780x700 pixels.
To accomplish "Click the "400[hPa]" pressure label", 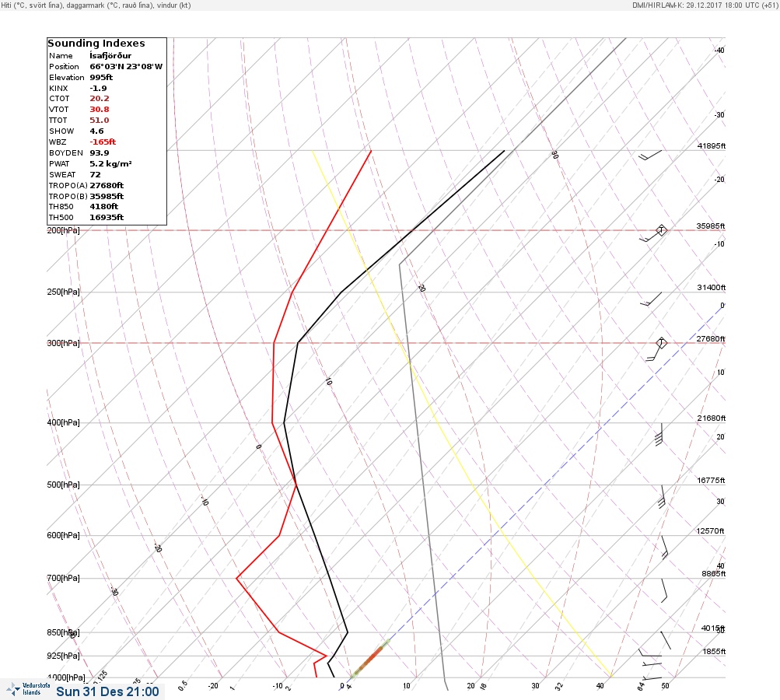I will (63, 422).
